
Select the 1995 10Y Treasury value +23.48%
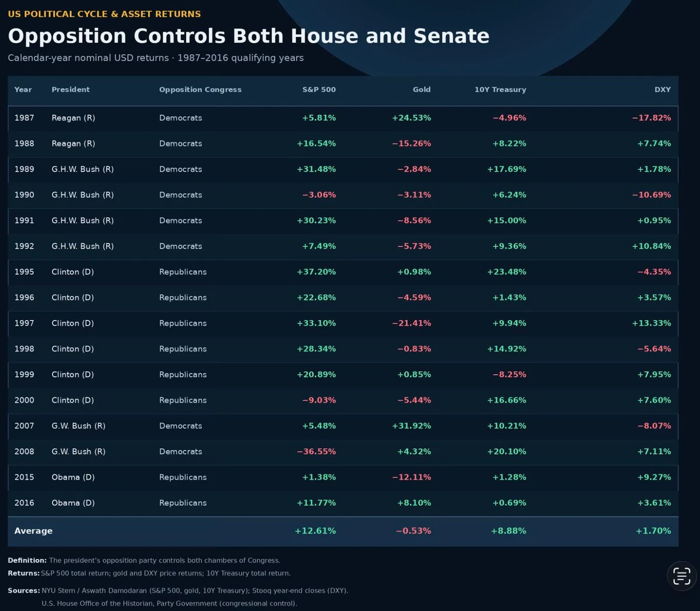pyautogui.click(x=507, y=272)
